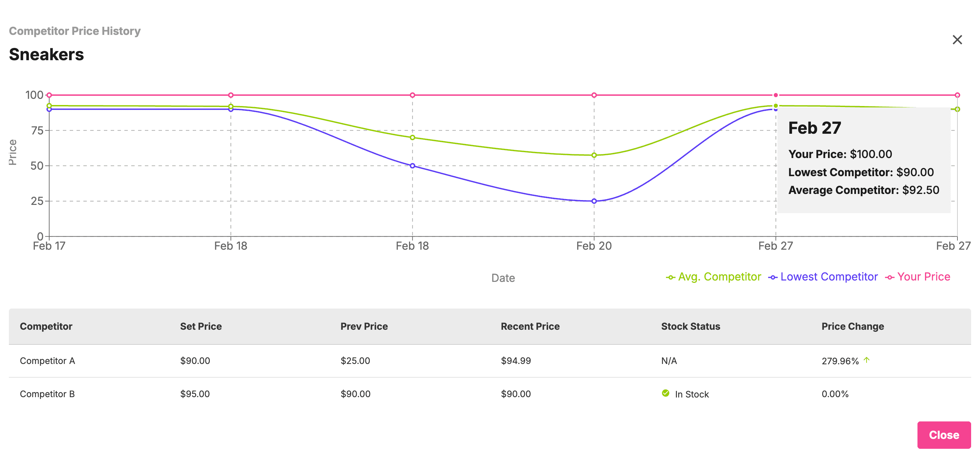This screenshot has height=457, width=980.
Task: Select the Competitor A row
Action: pos(47,361)
